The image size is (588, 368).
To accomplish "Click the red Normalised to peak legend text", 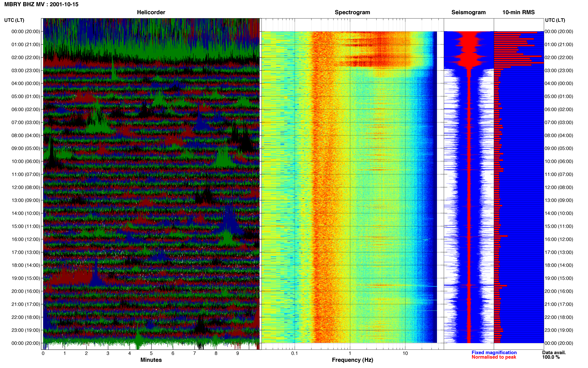I will coord(494,357).
